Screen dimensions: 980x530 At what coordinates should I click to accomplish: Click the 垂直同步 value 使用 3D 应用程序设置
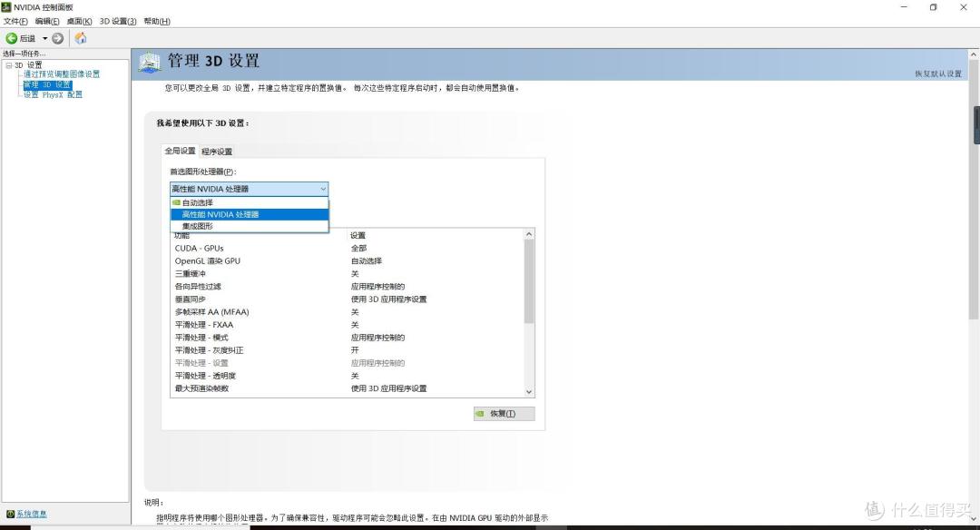pos(388,299)
